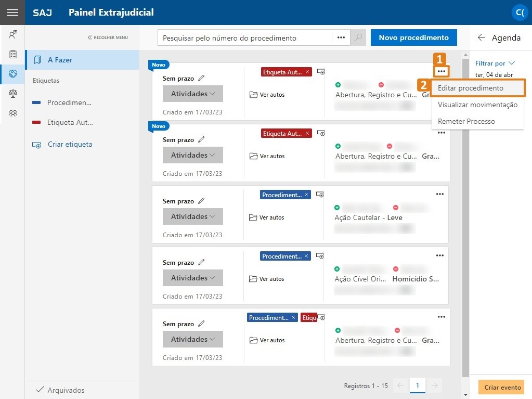Click previous page arrow in pagination
Image resolution: width=532 pixels, height=399 pixels.
(x=400, y=385)
